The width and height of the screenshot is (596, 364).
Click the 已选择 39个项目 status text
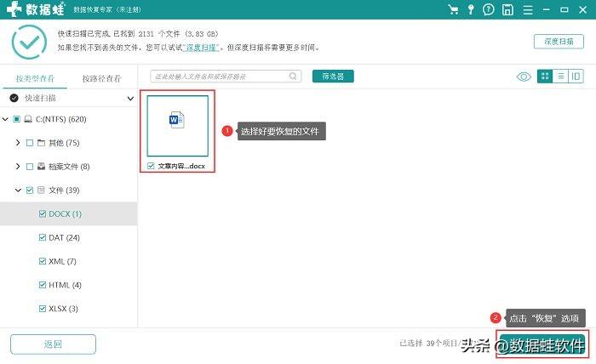coord(428,343)
